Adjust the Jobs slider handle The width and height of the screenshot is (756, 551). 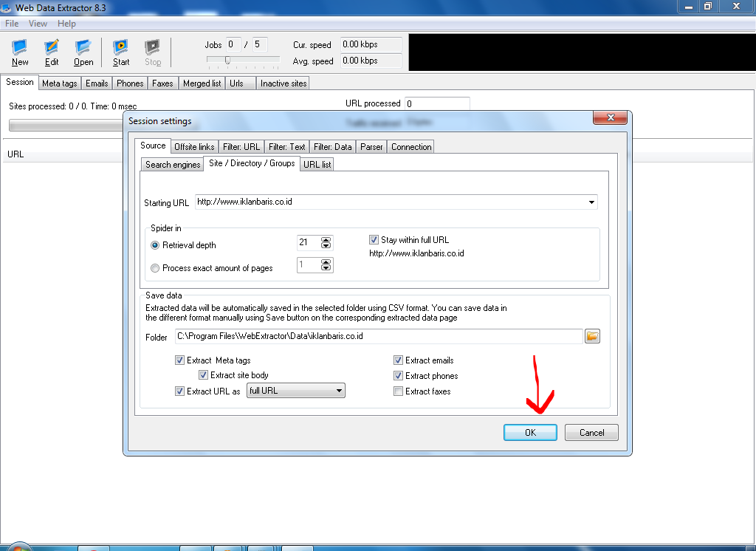click(227, 60)
